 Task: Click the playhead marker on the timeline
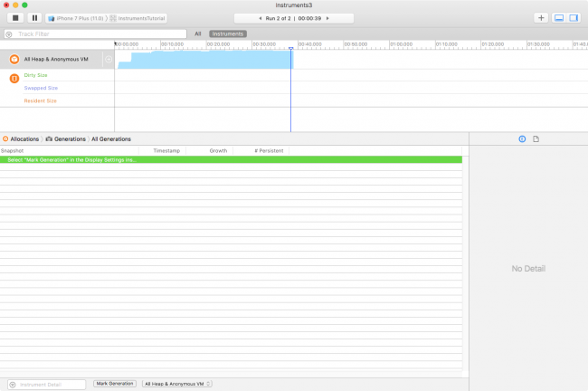click(x=290, y=48)
